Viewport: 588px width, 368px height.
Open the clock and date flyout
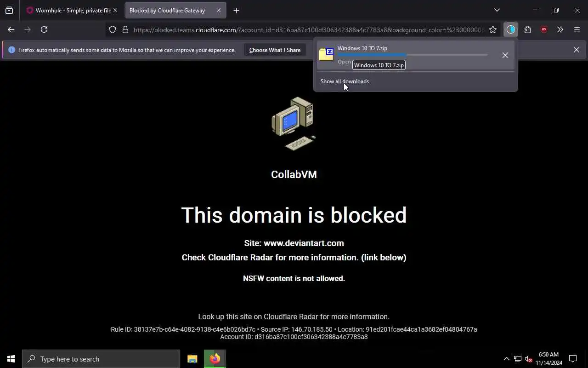548,359
